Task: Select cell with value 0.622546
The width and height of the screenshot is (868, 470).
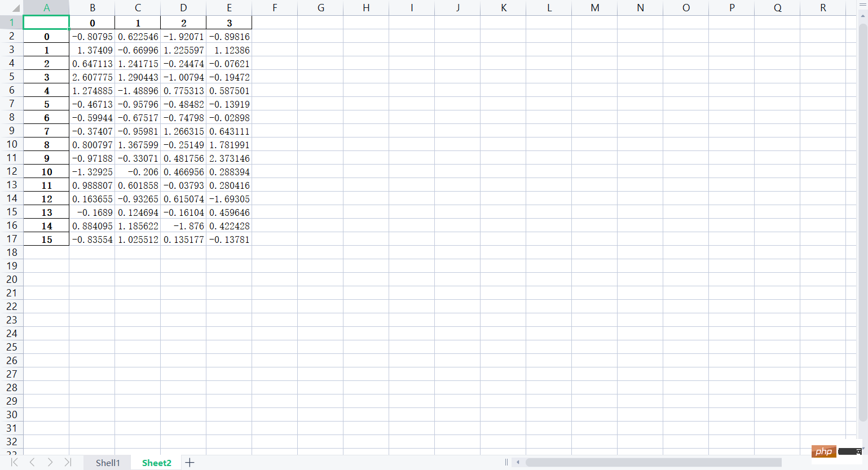Action: tap(138, 37)
